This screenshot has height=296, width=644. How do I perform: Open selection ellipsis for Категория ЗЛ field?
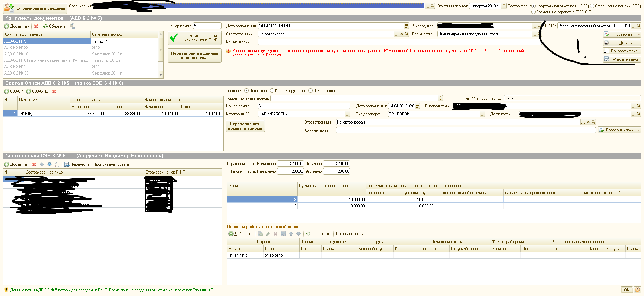point(348,114)
